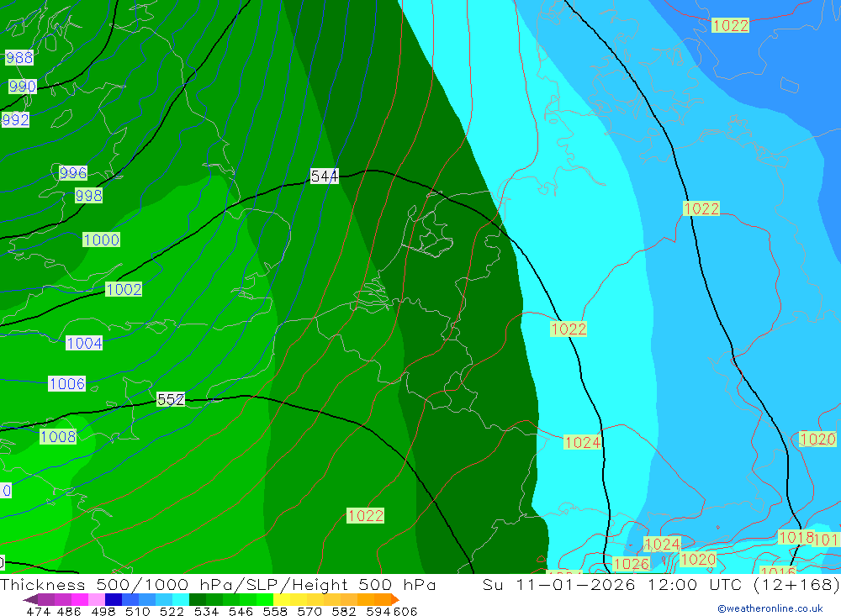Click the 996 isobar label

point(73,172)
